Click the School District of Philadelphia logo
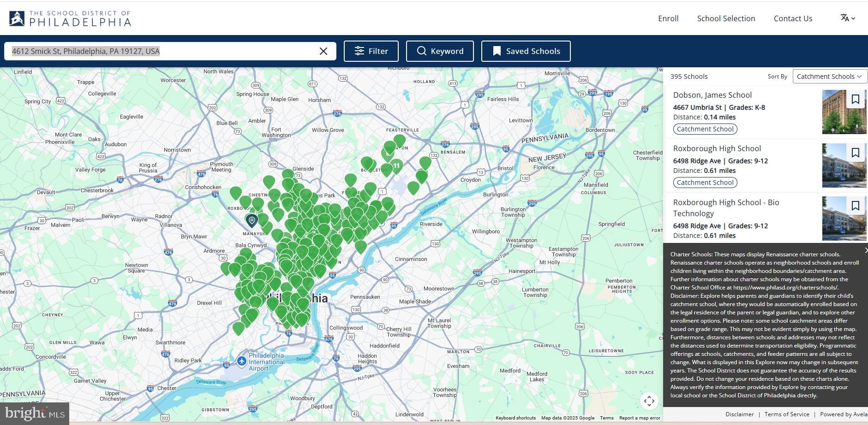Image resolution: width=868 pixels, height=425 pixels. point(70,18)
